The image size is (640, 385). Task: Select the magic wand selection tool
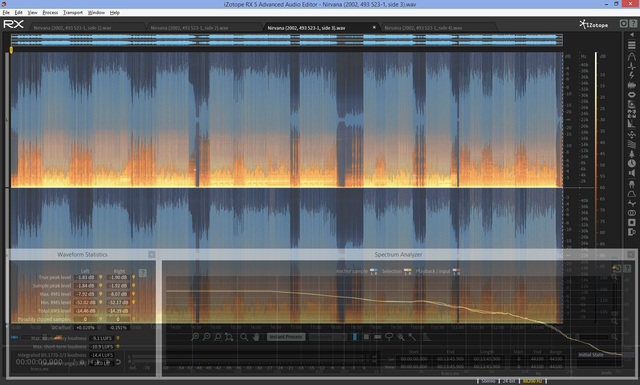412,337
